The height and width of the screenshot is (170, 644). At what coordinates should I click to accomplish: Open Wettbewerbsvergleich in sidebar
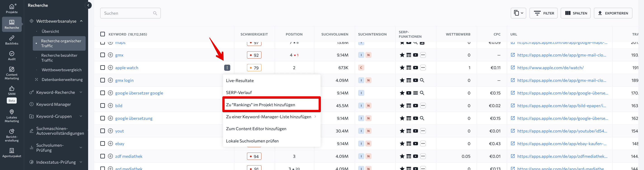point(61,70)
